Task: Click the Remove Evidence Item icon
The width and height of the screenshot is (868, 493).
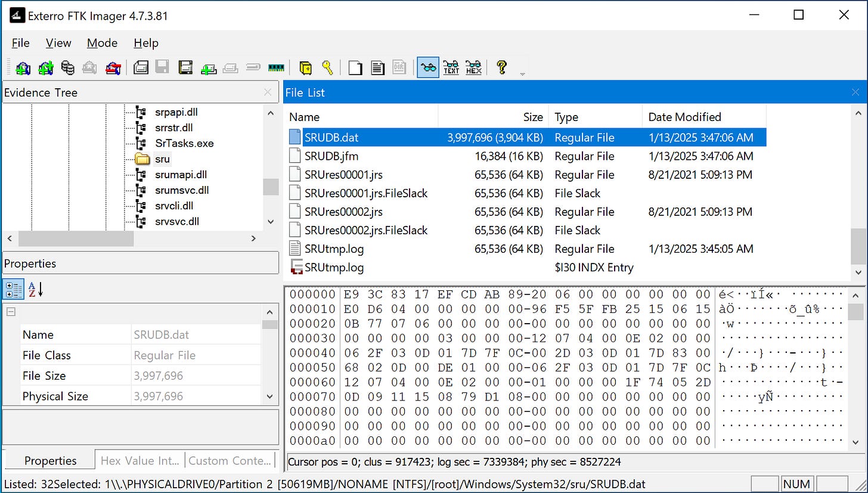Action: pos(89,67)
